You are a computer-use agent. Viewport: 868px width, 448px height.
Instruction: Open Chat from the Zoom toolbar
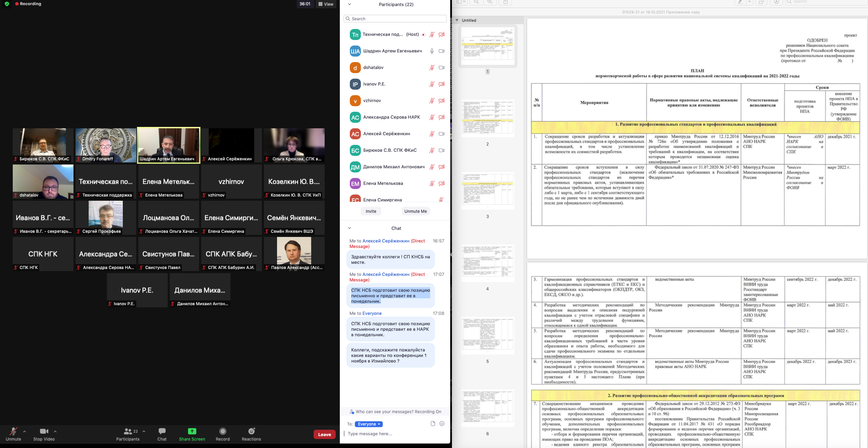(162, 434)
